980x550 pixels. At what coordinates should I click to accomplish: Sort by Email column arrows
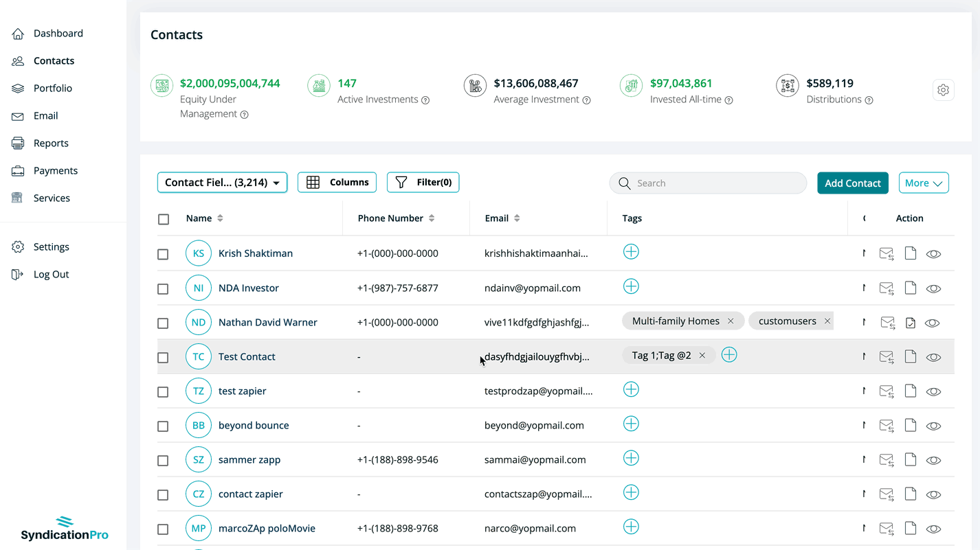(517, 218)
